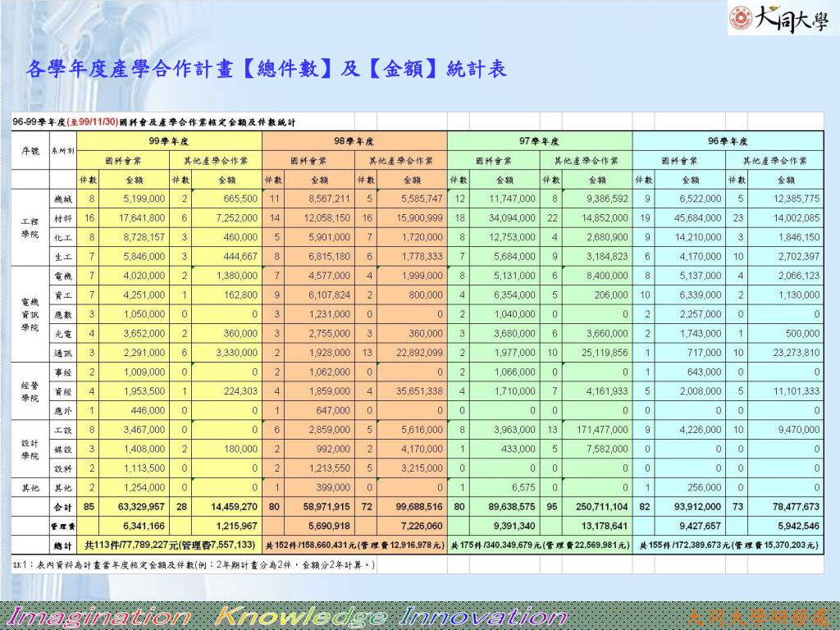840x630 pixels.
Task: Select cell value 15,900,999
Action: tap(419, 218)
